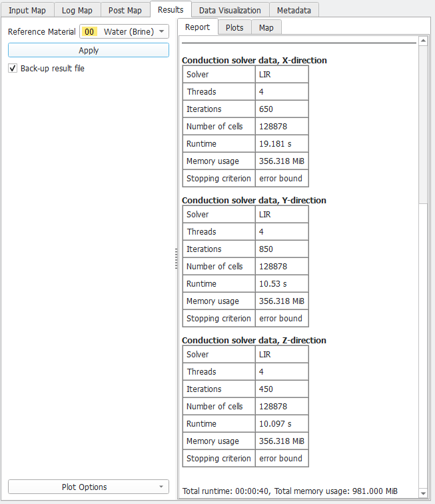Select the Report sub-tab
The image size is (435, 504).
pyautogui.click(x=198, y=27)
